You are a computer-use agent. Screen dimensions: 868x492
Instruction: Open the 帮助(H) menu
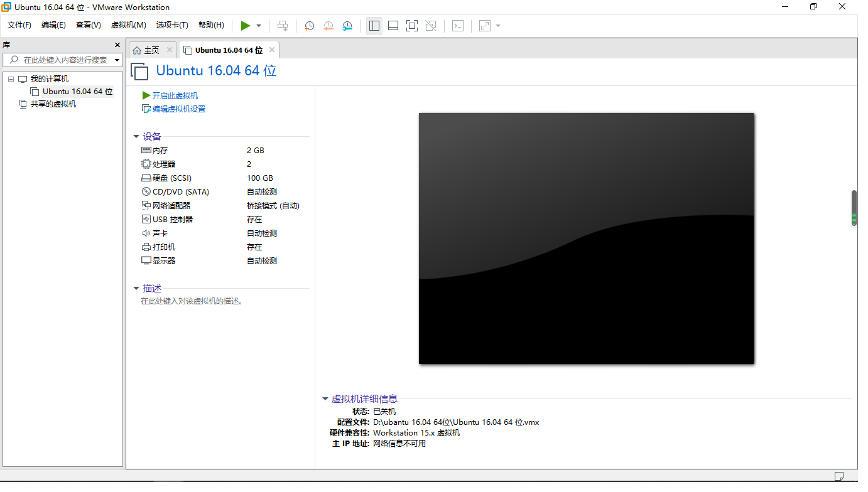pos(211,25)
